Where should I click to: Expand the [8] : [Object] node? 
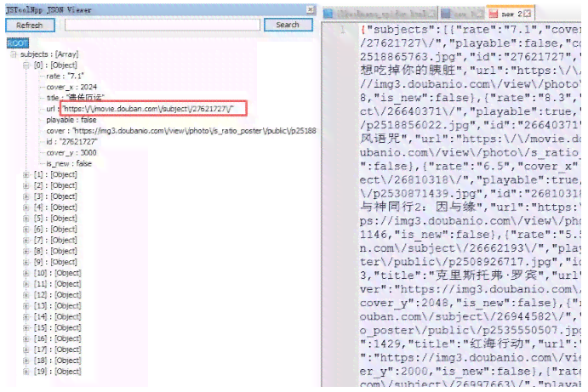pos(26,252)
